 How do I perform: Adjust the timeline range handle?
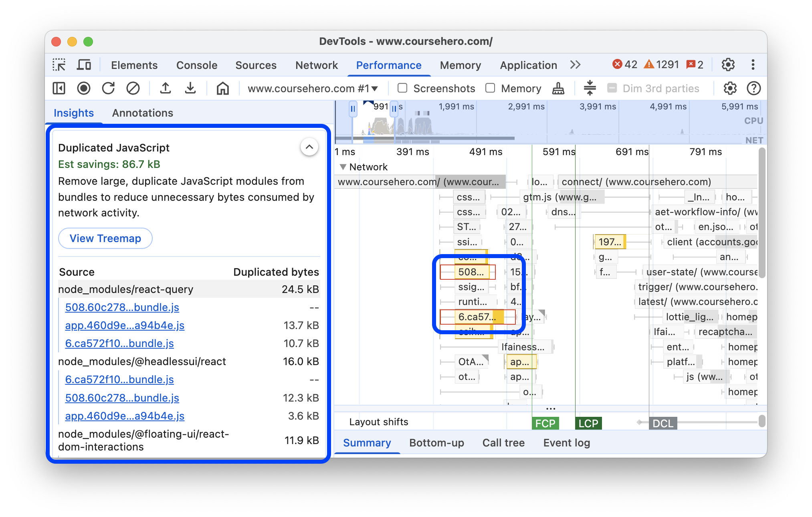point(353,107)
